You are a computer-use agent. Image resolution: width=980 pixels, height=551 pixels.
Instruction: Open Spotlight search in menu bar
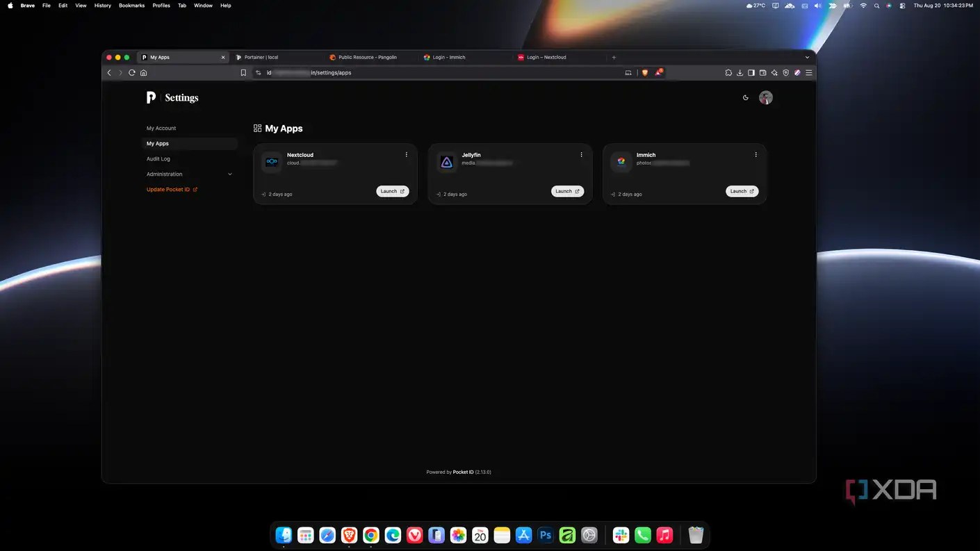click(876, 6)
